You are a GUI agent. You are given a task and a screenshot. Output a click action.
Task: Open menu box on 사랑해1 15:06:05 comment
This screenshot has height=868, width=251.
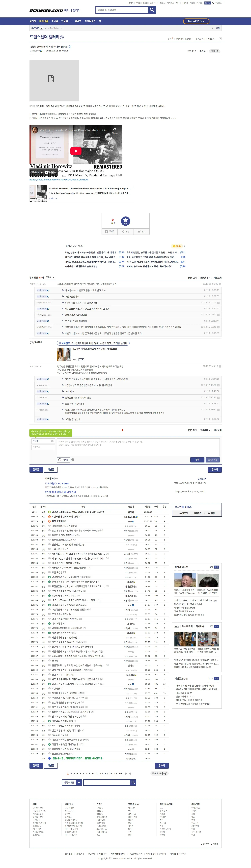click(x=220, y=284)
